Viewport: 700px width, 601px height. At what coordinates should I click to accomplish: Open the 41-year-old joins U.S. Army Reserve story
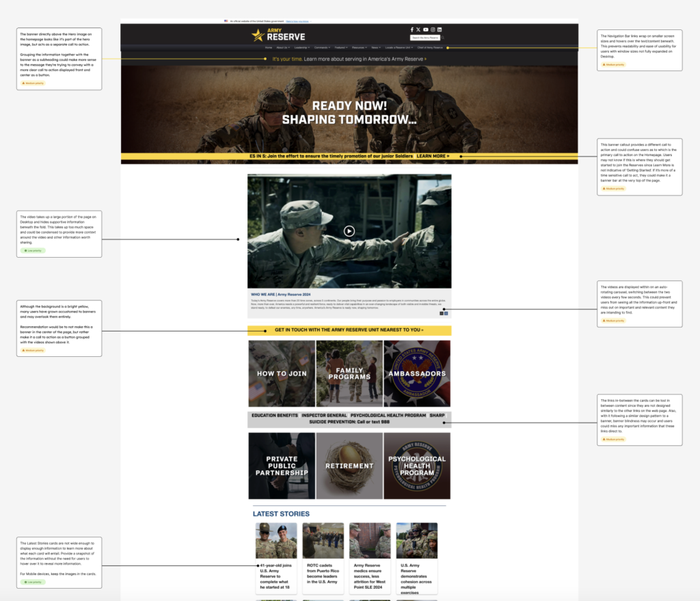click(276, 558)
